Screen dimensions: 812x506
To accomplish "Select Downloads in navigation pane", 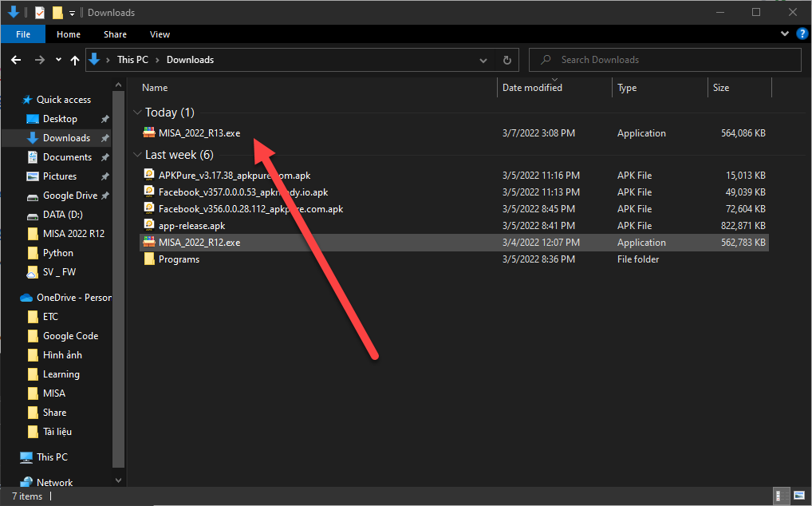I will click(x=58, y=138).
